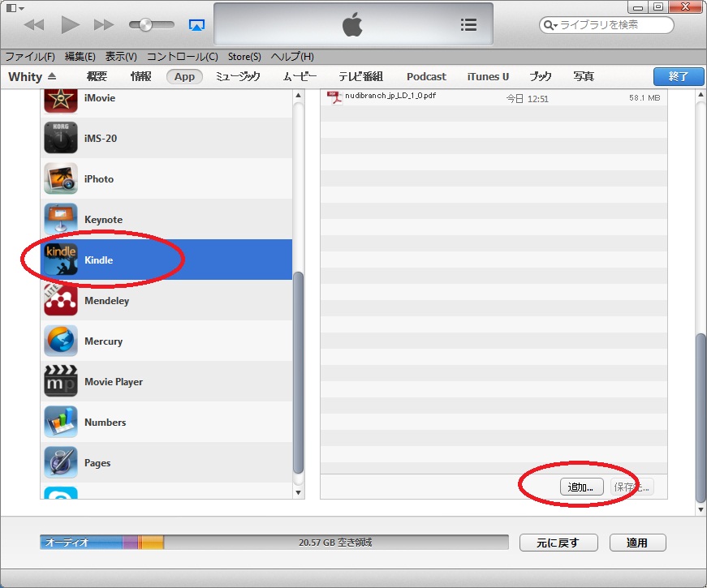
Task: Click the 58.1 MB file size
Action: pyautogui.click(x=644, y=98)
